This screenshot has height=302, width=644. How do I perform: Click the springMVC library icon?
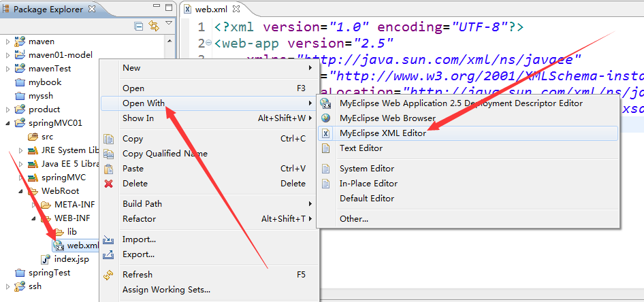33,178
